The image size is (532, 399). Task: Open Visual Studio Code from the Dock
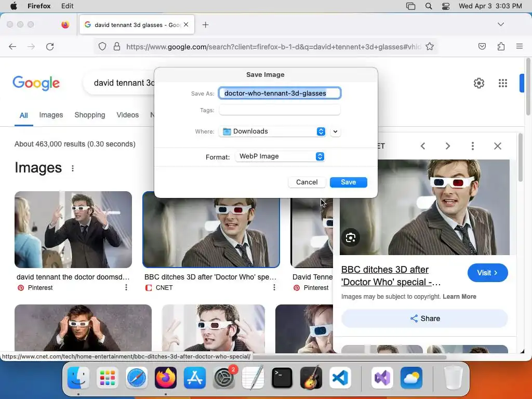click(x=340, y=378)
